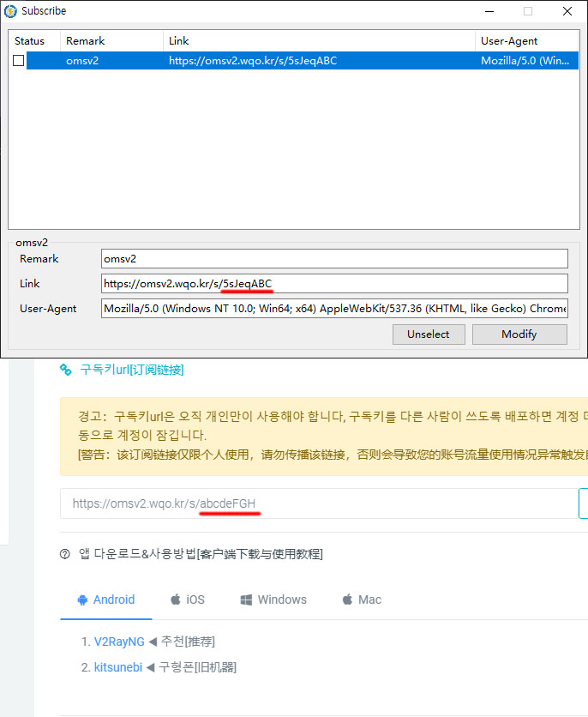Image resolution: width=588 pixels, height=717 pixels.
Task: Click the Android robot icon
Action: [x=82, y=600]
